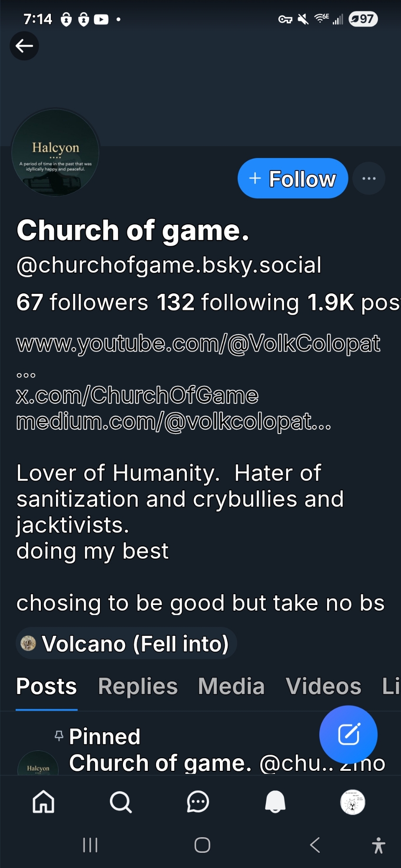
Task: Open the Halcyon profile avatar
Action: coord(55,153)
